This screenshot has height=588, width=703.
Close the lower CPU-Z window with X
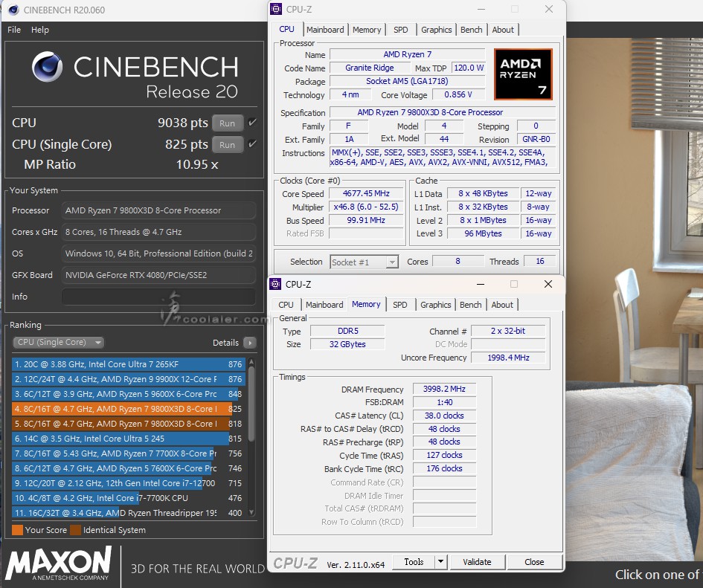548,284
